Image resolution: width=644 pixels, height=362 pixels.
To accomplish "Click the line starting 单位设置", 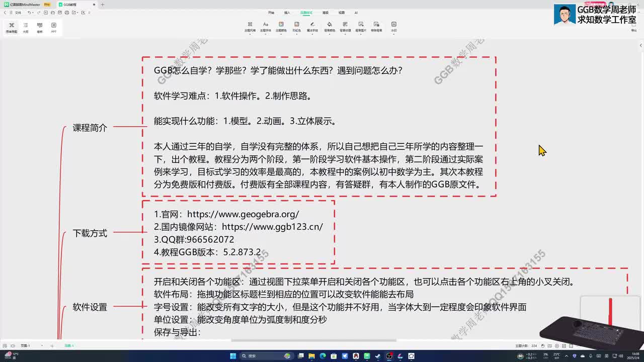I will coord(240,319).
